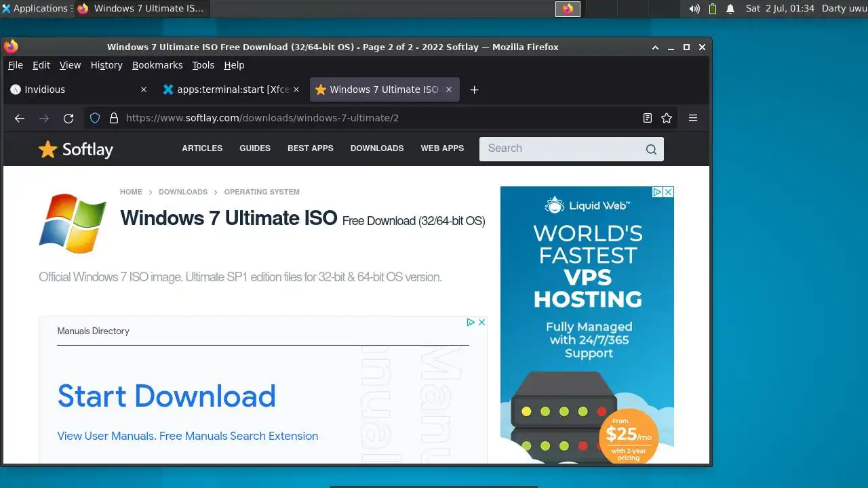868x488 pixels.
Task: Click the date and time clock in panel
Action: pyautogui.click(x=781, y=9)
